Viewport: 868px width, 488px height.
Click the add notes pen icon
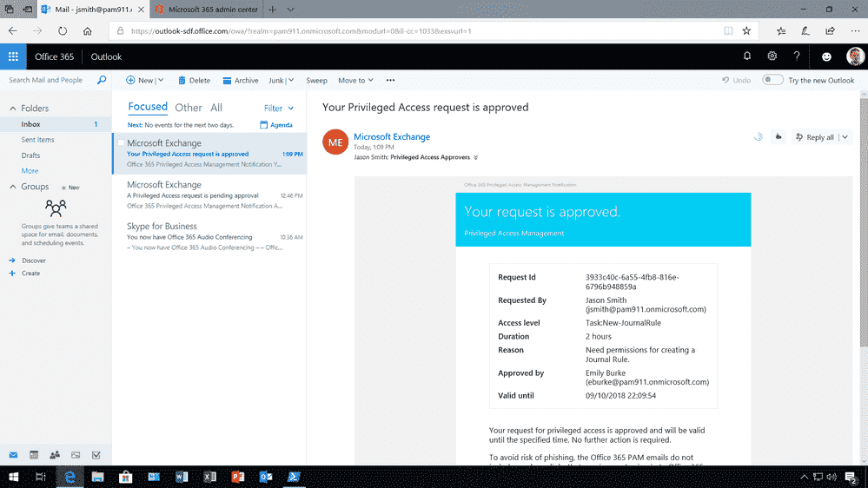[805, 31]
